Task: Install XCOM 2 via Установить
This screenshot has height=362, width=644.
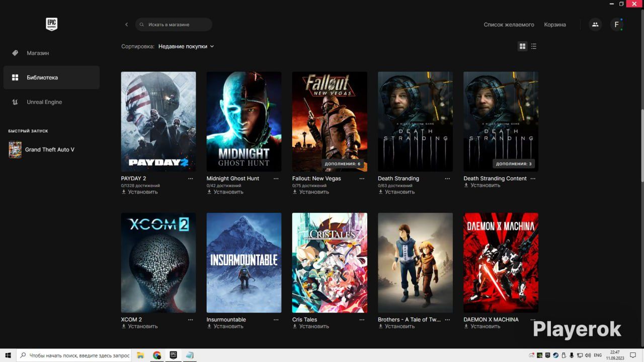Action: [x=139, y=326]
